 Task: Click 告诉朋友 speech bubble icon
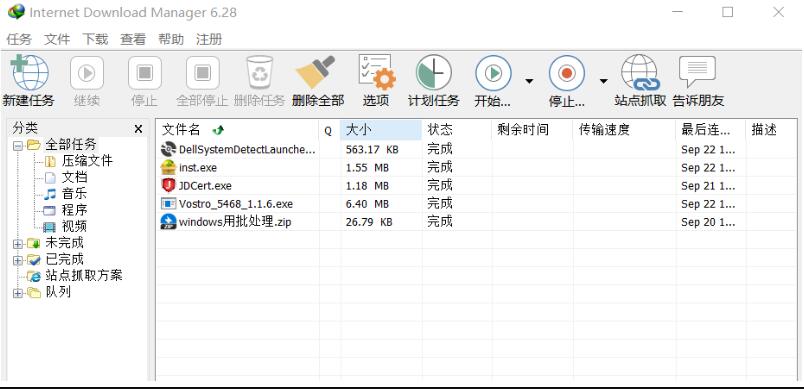point(697,71)
